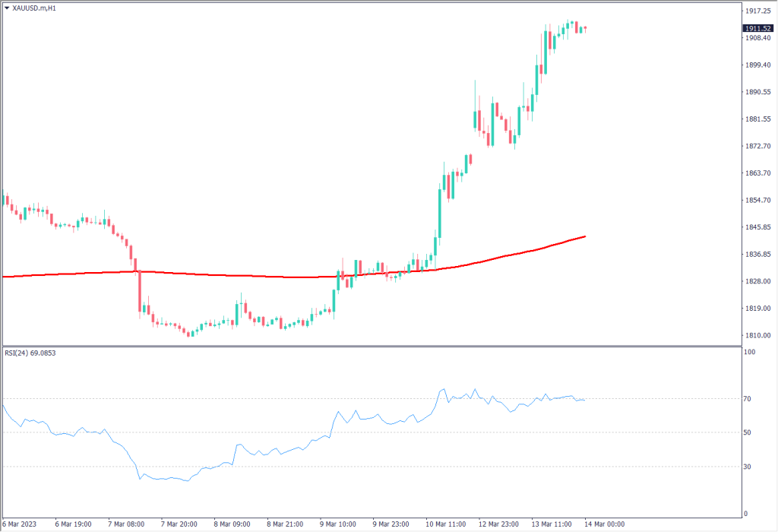
Task: Select the red moving average line
Action: [228, 274]
